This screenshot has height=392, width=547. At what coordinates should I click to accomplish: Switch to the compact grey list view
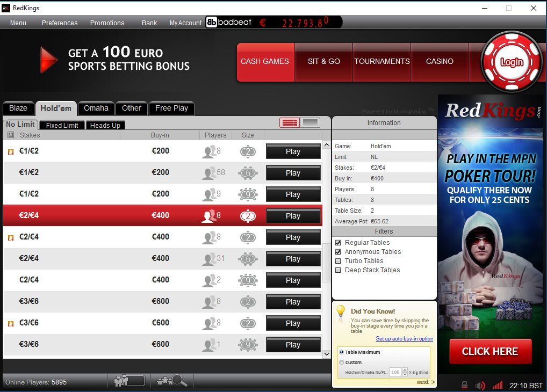(310, 122)
